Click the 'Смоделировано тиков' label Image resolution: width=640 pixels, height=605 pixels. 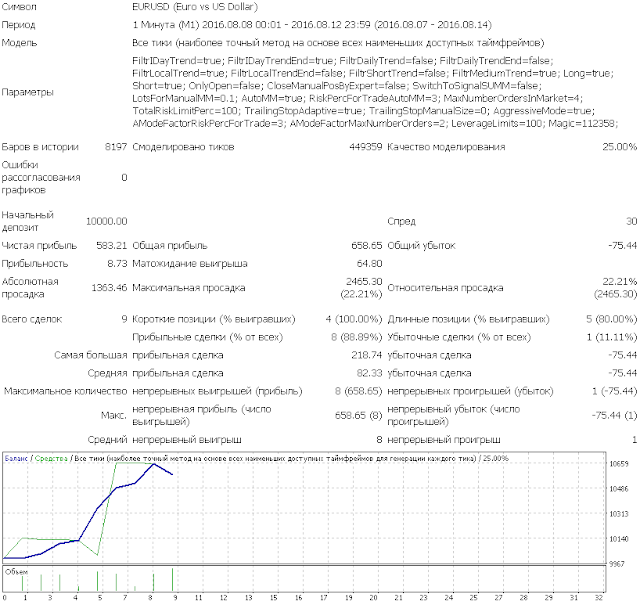coord(183,147)
